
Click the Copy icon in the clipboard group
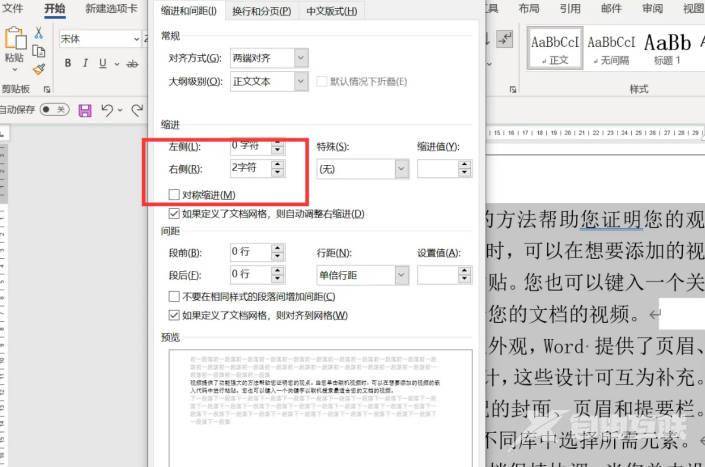click(x=39, y=52)
